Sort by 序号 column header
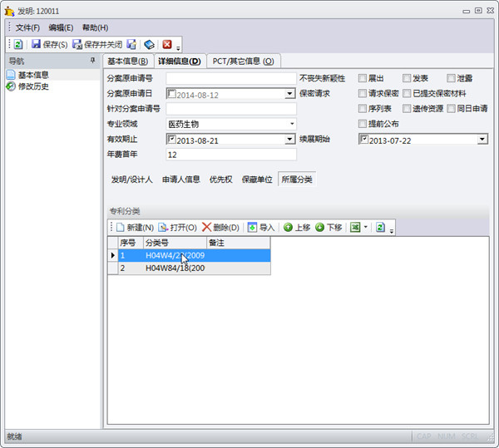Screen dimensions: 499x448 [131, 243]
